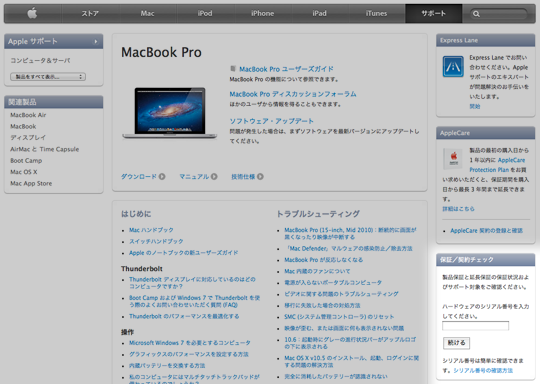Viewport: 540px width, 384px height.
Task: Open Mac OS X sidebar link
Action: [23, 172]
